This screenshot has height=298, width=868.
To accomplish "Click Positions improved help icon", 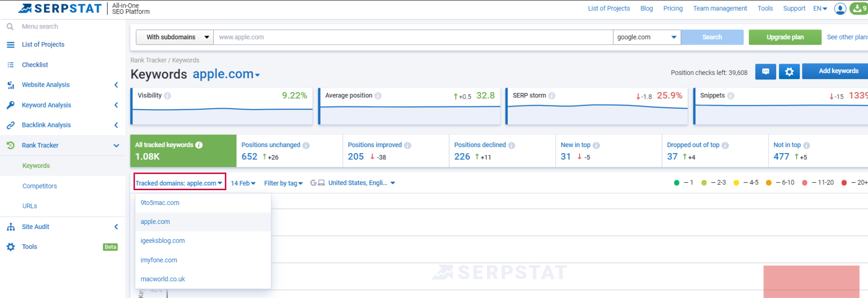I will coord(408,145).
